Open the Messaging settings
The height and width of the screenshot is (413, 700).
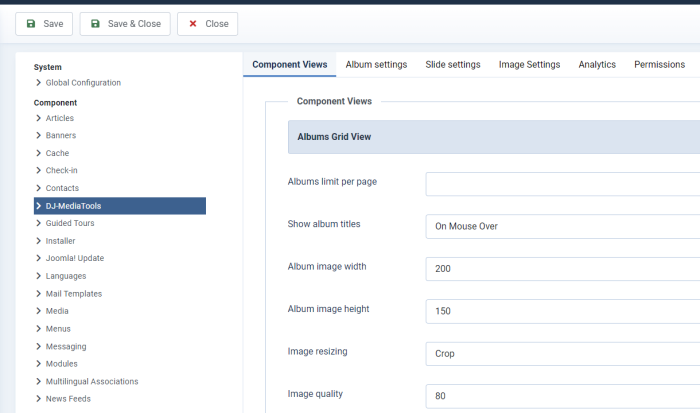tap(66, 346)
